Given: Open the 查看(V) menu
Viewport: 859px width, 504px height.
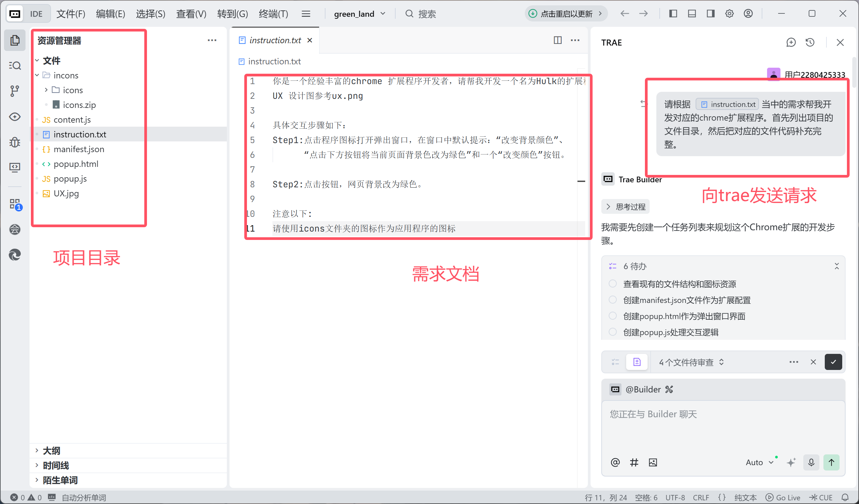Looking at the screenshot, I should (x=191, y=14).
